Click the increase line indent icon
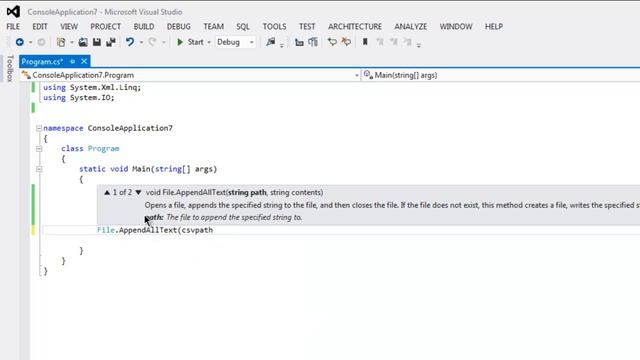This screenshot has height=360, width=640. [313, 42]
